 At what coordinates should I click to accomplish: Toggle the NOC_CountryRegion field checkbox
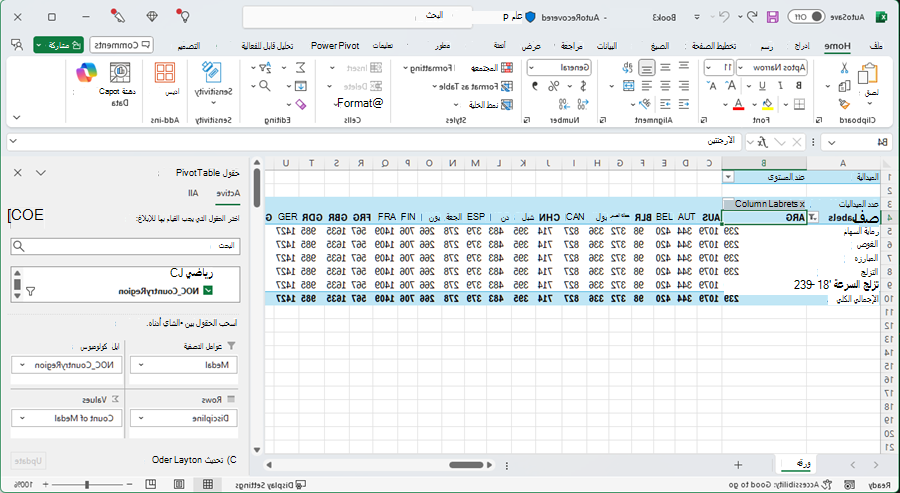208,291
